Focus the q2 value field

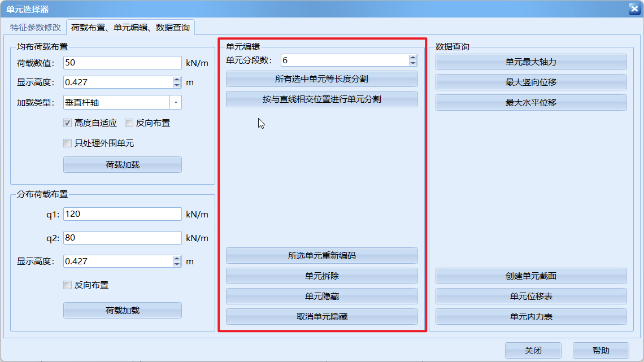pyautogui.click(x=122, y=238)
